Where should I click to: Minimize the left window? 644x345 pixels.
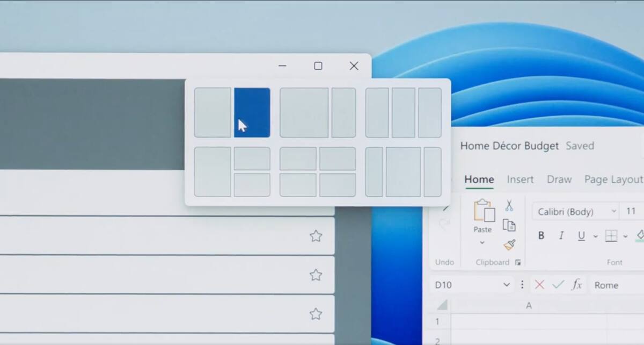click(282, 66)
